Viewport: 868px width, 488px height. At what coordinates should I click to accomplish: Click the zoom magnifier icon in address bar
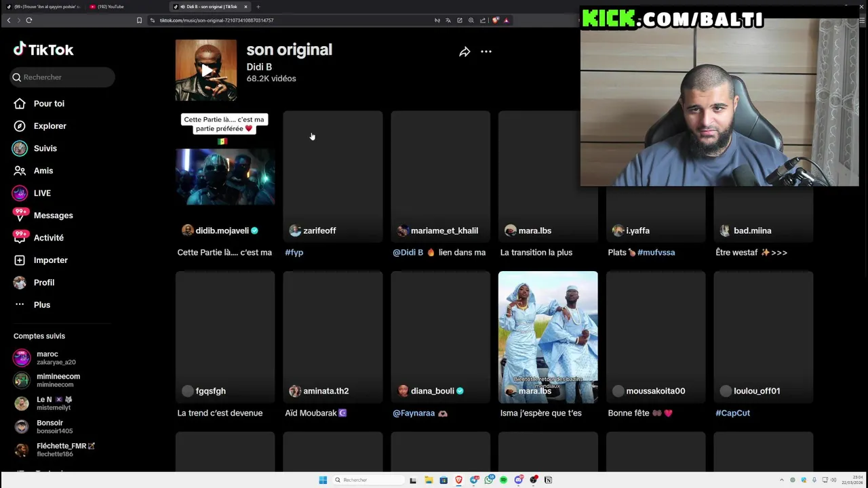coord(471,20)
